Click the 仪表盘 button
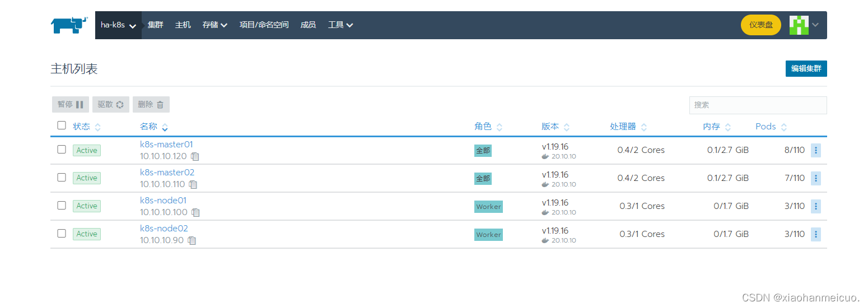Image resolution: width=868 pixels, height=307 pixels. point(761,25)
